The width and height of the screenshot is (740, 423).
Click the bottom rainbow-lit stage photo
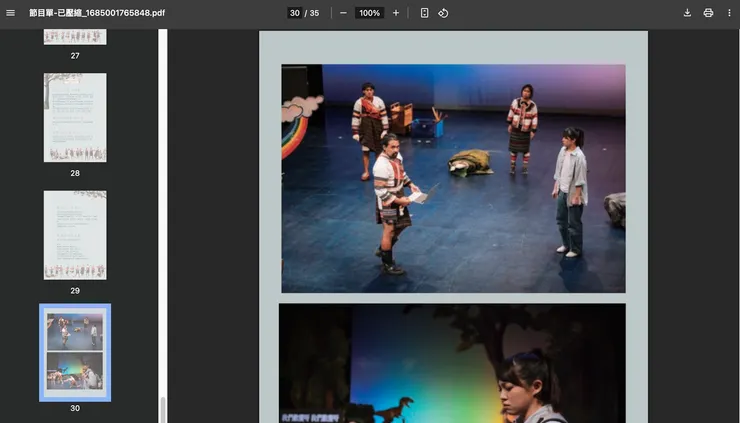[452, 363]
